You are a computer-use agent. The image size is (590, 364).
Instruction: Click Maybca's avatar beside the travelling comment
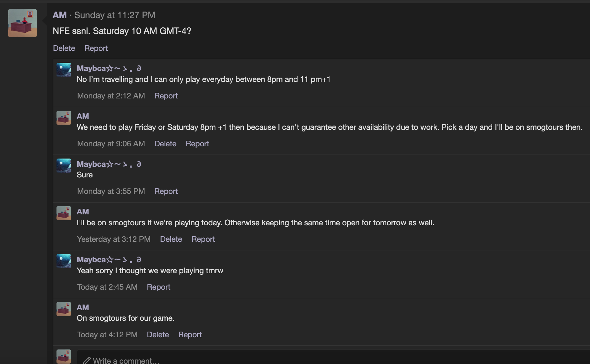[64, 70]
